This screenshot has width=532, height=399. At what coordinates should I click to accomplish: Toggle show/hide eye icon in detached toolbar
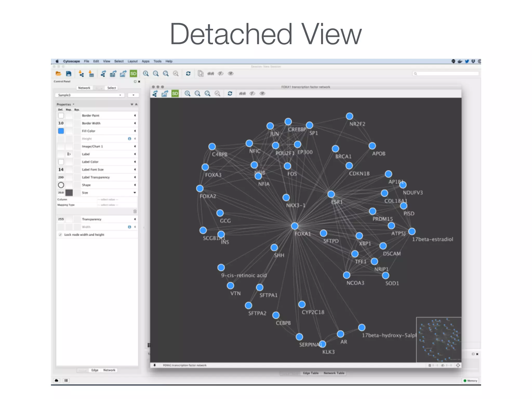click(x=262, y=94)
